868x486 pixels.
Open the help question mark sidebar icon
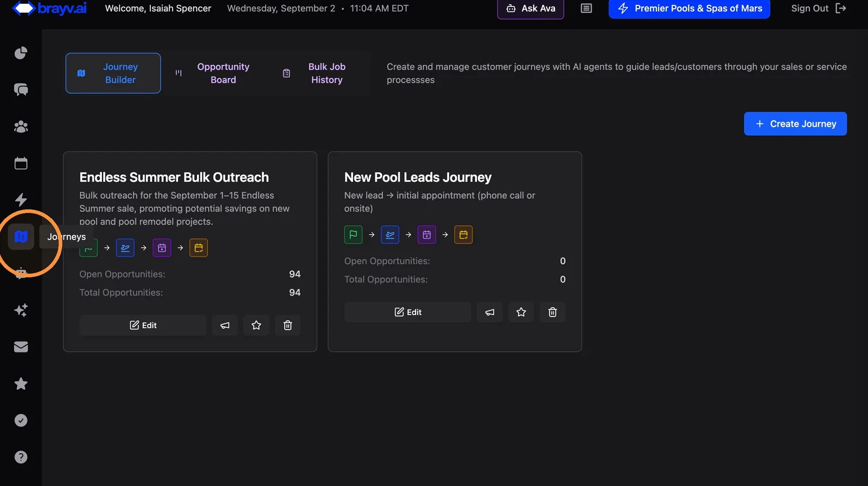21,457
